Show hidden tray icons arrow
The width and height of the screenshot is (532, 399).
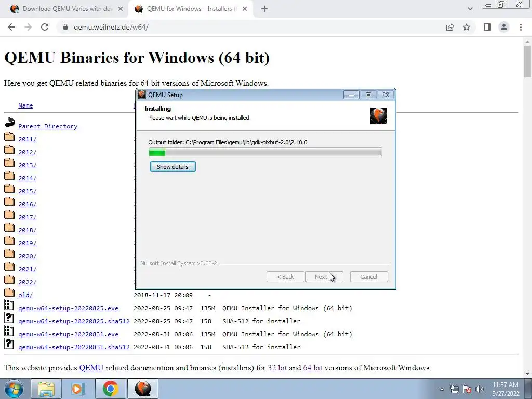click(x=442, y=389)
